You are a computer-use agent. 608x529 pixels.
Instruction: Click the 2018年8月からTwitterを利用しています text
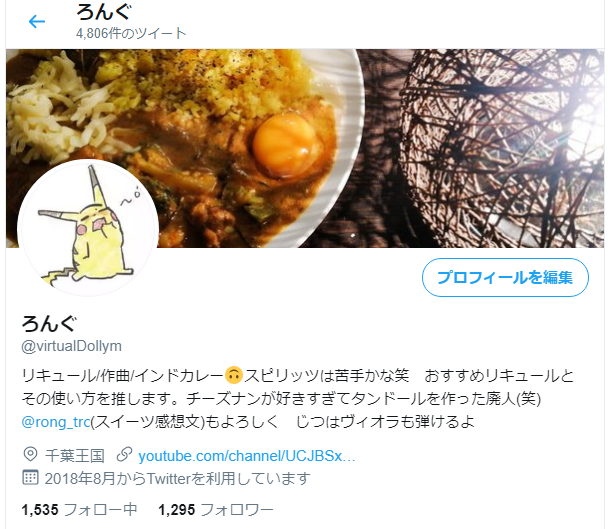tap(178, 479)
